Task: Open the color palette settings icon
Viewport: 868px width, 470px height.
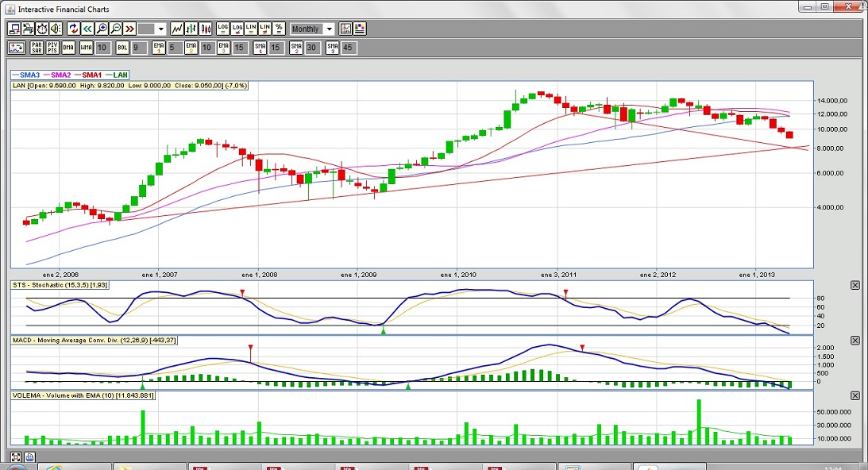Action: point(359,29)
